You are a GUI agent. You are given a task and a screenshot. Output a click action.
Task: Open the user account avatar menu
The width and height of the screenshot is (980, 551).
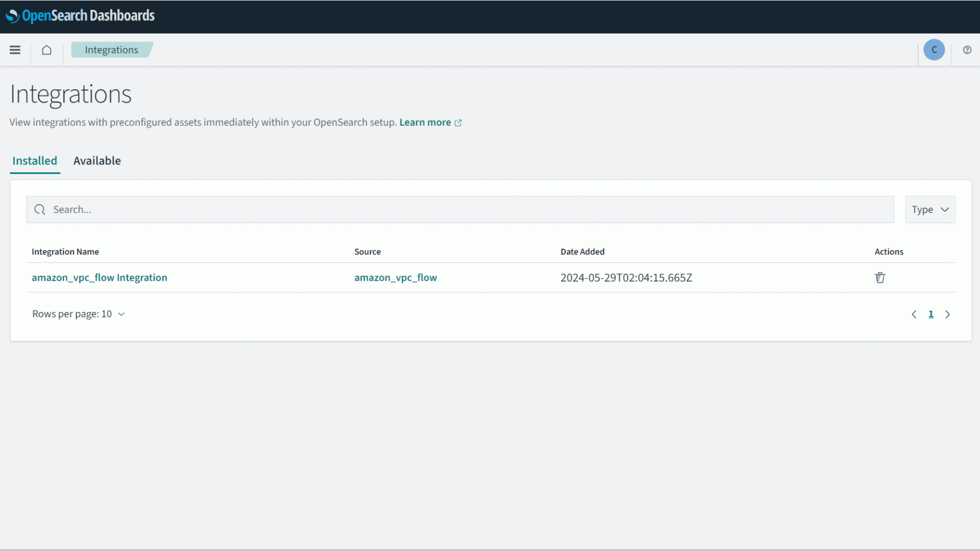coord(934,50)
